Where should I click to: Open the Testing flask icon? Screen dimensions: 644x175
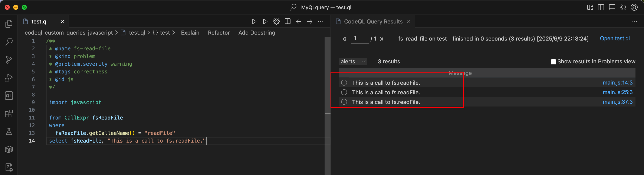tap(9, 132)
